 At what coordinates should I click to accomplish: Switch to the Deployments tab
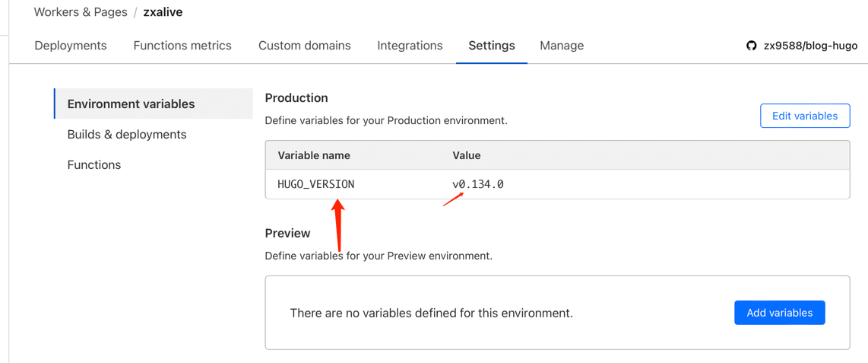pyautogui.click(x=71, y=46)
